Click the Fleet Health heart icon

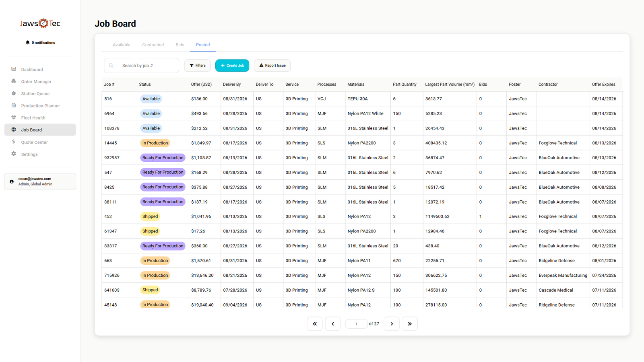coord(14,117)
